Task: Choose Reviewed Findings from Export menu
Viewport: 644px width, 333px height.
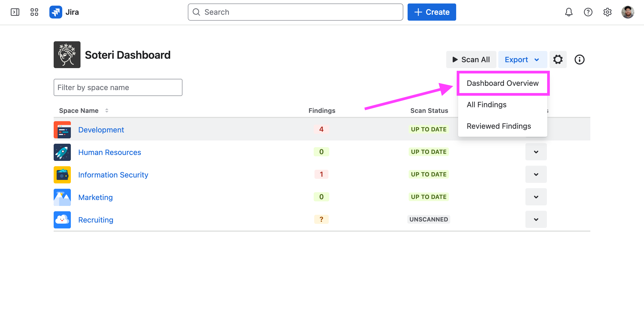Action: [x=499, y=126]
